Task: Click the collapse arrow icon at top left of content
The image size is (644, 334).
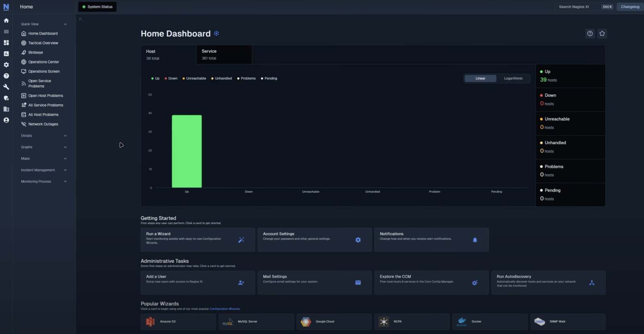Action: [x=81, y=19]
